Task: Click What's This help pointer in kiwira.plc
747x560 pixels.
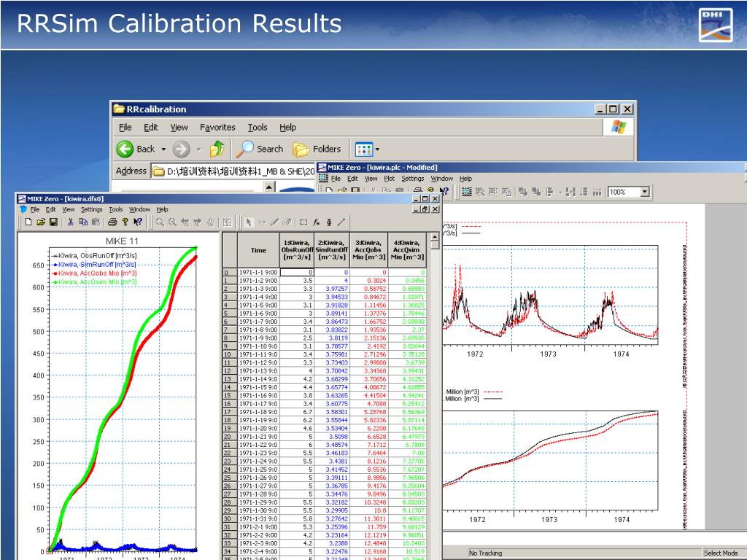Action: [444, 192]
